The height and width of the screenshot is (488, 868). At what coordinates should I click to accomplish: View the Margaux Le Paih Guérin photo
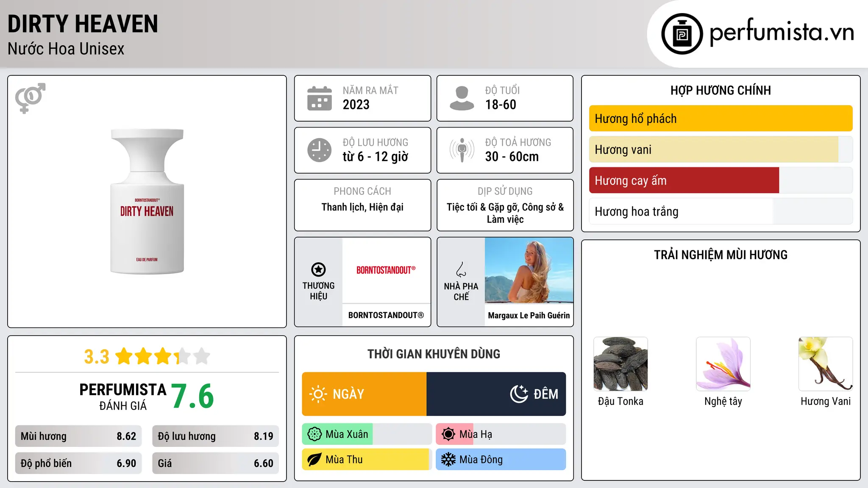[529, 270]
